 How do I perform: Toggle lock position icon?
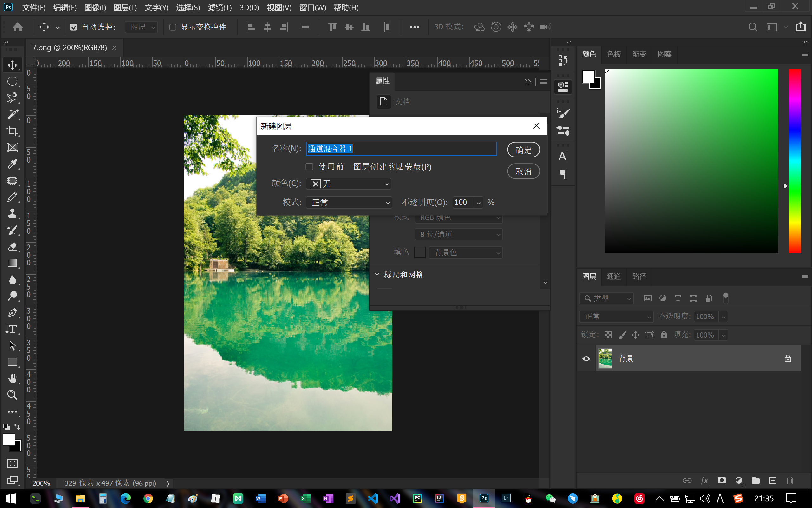coord(636,335)
